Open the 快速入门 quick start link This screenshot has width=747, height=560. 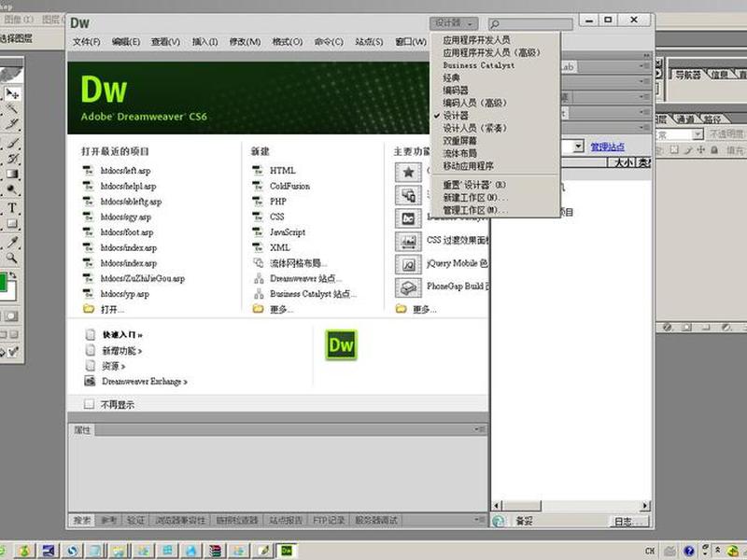tap(122, 335)
